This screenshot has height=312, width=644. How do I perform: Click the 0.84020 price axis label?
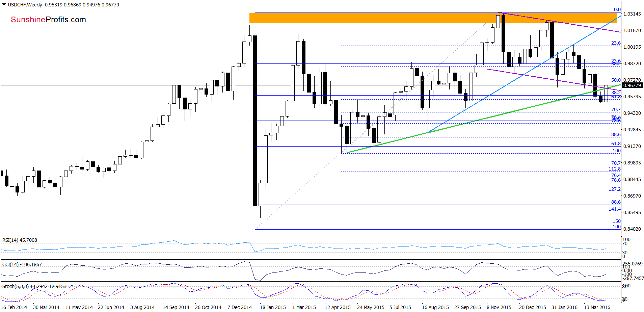click(632, 229)
